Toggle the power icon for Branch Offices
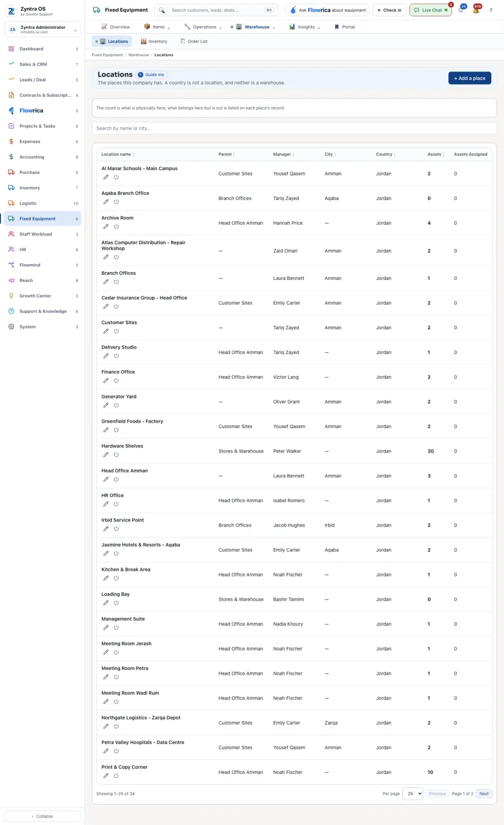The height and width of the screenshot is (825, 504). click(x=116, y=281)
